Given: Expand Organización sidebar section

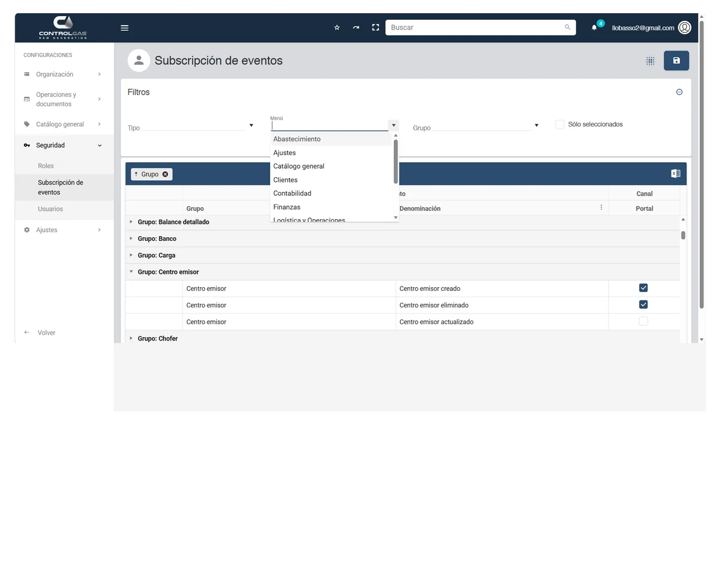Looking at the screenshot, I should (x=99, y=74).
